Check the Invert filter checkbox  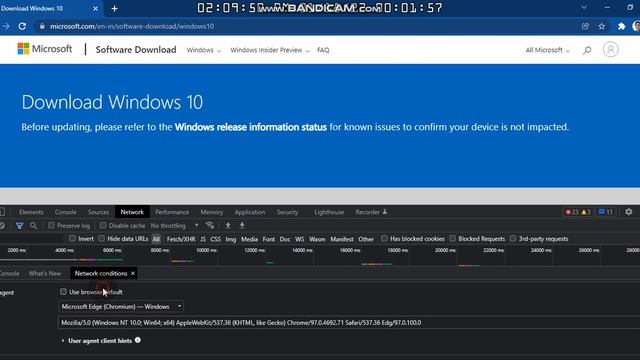(72, 238)
